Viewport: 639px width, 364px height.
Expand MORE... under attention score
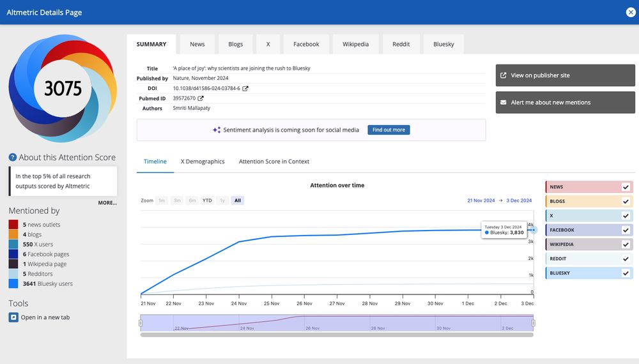click(x=107, y=203)
